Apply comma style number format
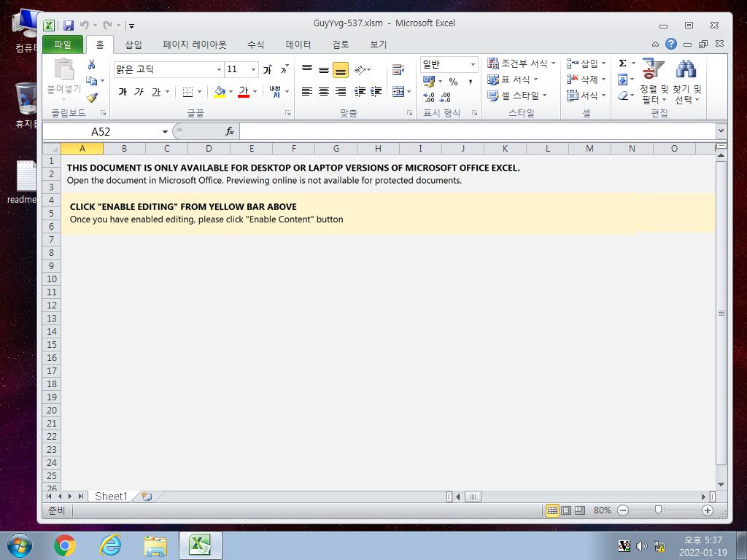This screenshot has width=747, height=560. pyautogui.click(x=470, y=82)
